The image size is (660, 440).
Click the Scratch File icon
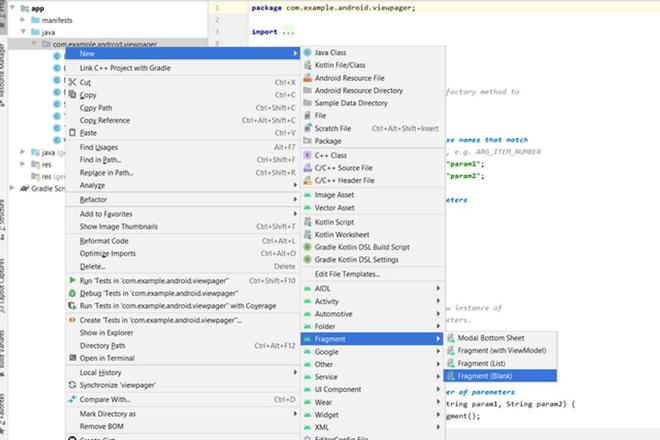[307, 129]
